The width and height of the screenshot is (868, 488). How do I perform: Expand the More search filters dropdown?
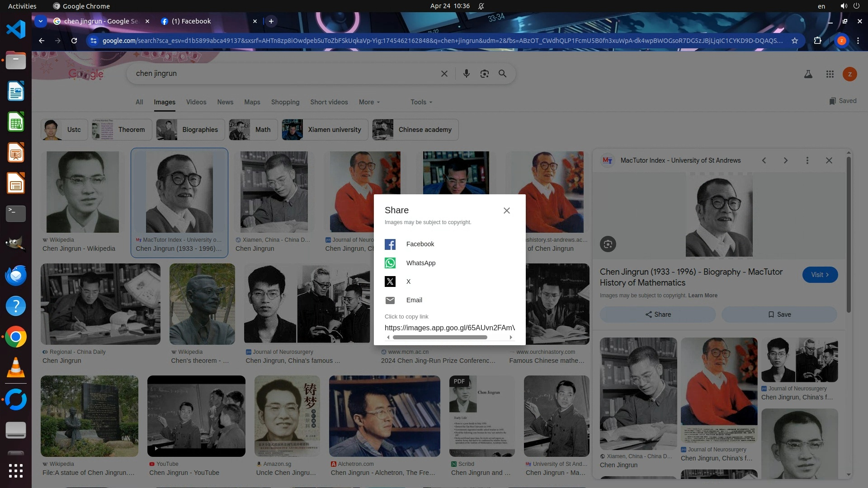coord(369,102)
